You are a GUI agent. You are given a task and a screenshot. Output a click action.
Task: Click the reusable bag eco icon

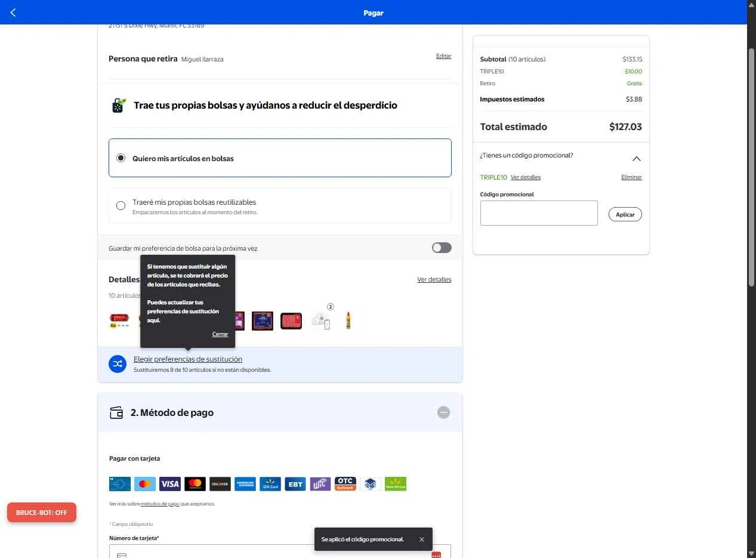(119, 106)
